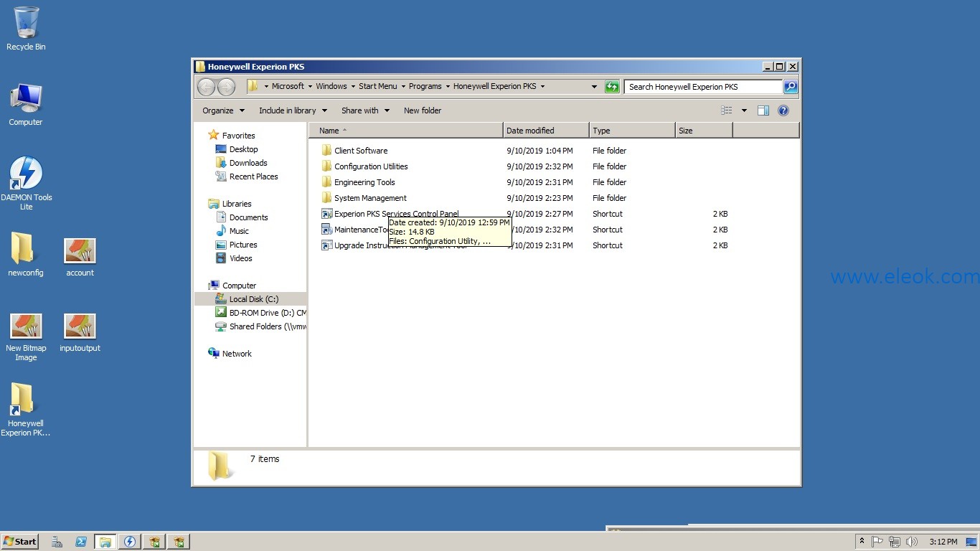Expand the dropdown arrow after Microsoft in the path
980x551 pixels.
[310, 87]
